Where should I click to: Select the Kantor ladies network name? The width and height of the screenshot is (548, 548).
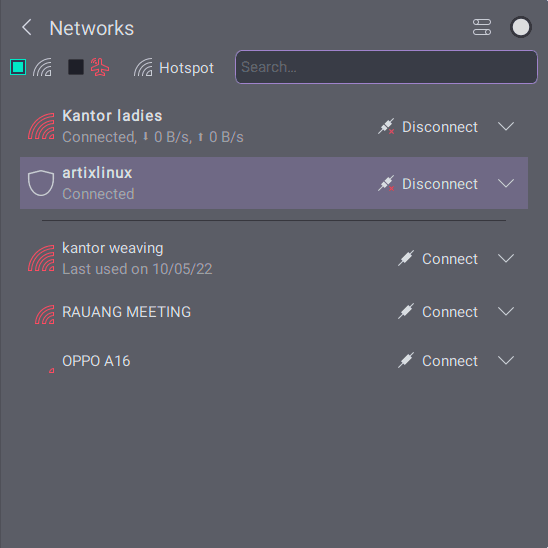(112, 116)
